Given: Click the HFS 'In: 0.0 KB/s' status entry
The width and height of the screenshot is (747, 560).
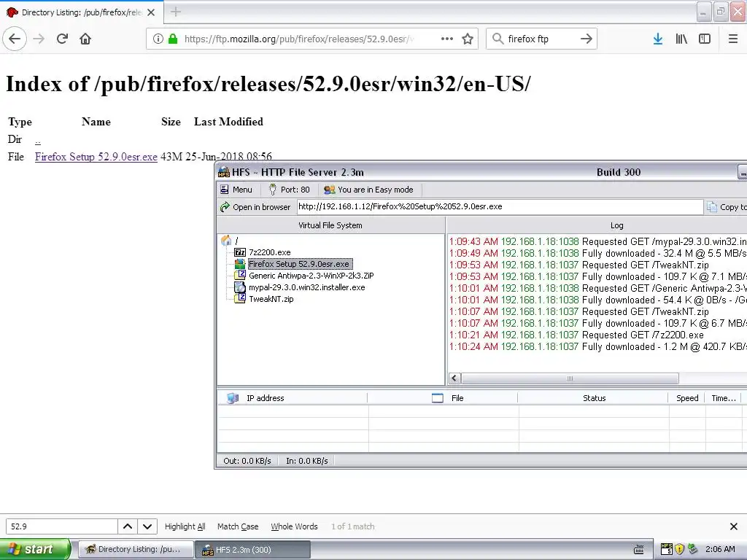Looking at the screenshot, I should click(x=307, y=461).
